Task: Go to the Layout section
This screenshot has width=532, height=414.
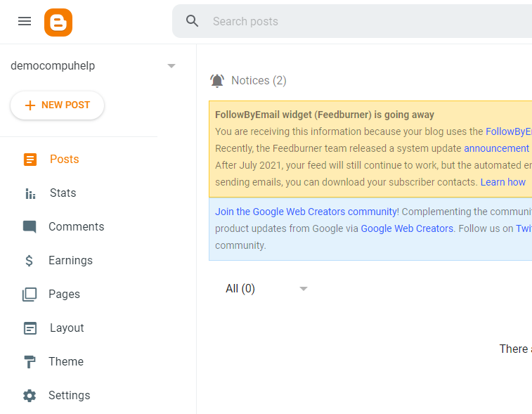Action: (67, 328)
